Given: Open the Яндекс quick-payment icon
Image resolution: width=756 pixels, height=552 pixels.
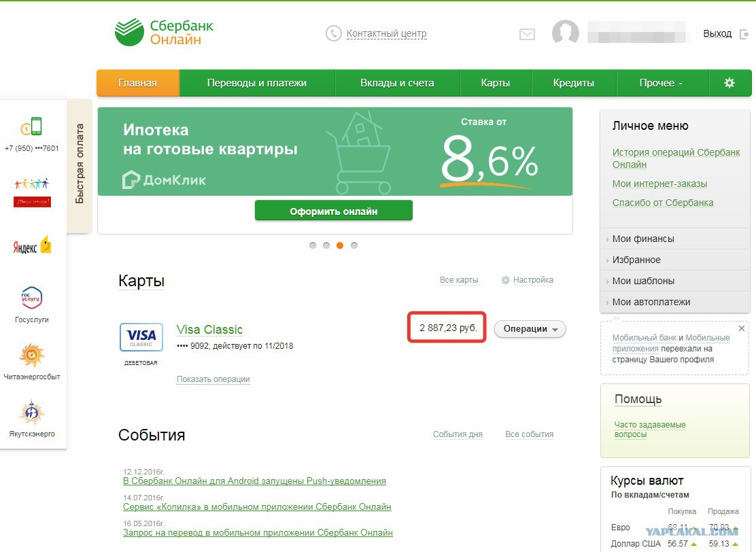Looking at the screenshot, I should (x=32, y=246).
